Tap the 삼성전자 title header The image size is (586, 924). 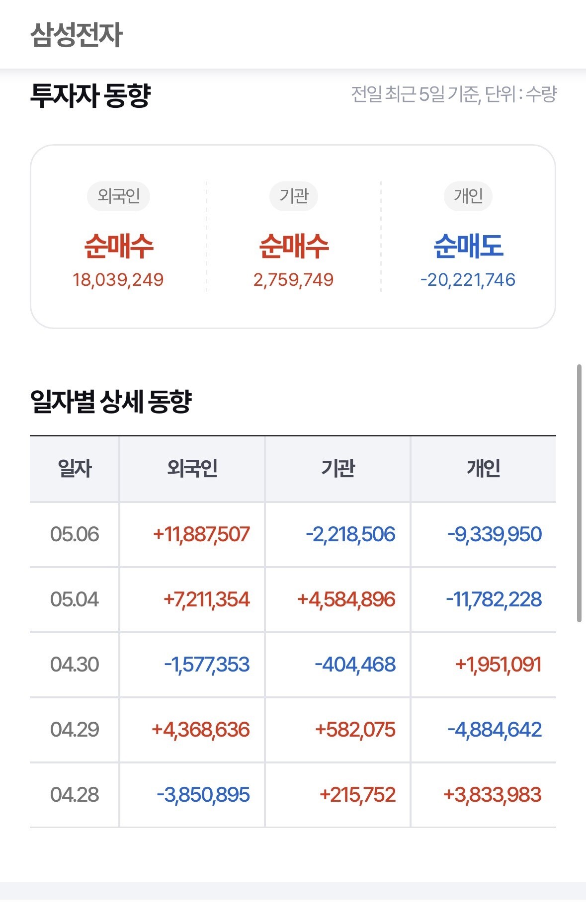pos(76,35)
